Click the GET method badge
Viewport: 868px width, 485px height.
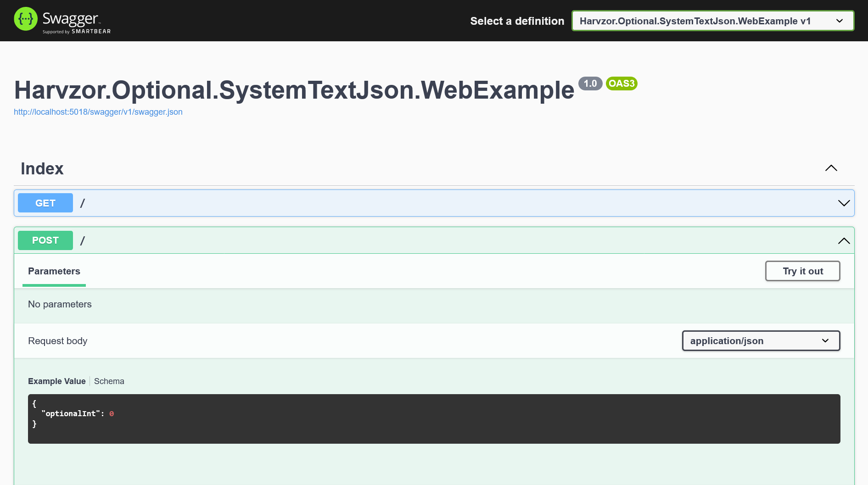(x=45, y=203)
